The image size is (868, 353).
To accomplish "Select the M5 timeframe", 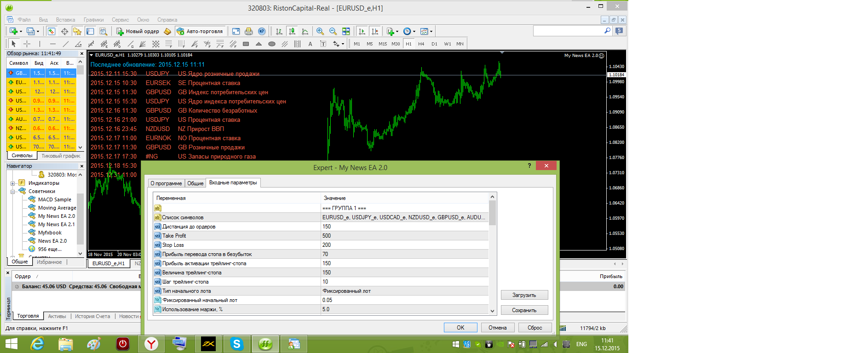I will (370, 44).
